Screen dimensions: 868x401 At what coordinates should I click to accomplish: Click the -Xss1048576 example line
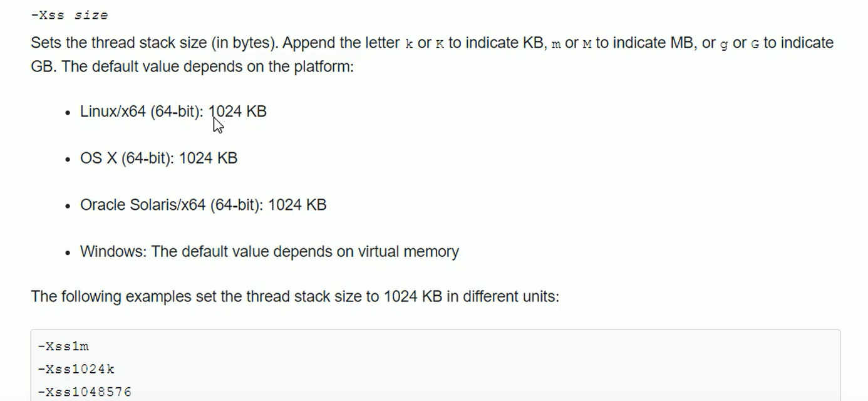coord(85,392)
